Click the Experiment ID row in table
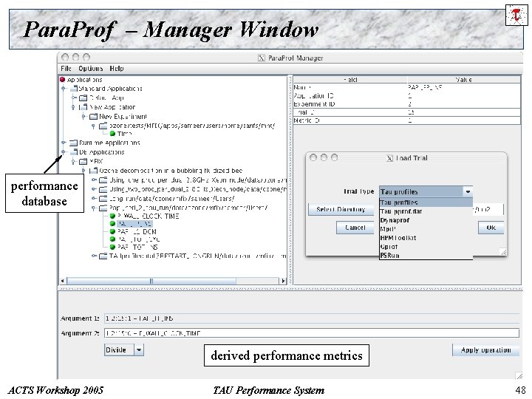This screenshot has width=532, height=399. (x=407, y=104)
